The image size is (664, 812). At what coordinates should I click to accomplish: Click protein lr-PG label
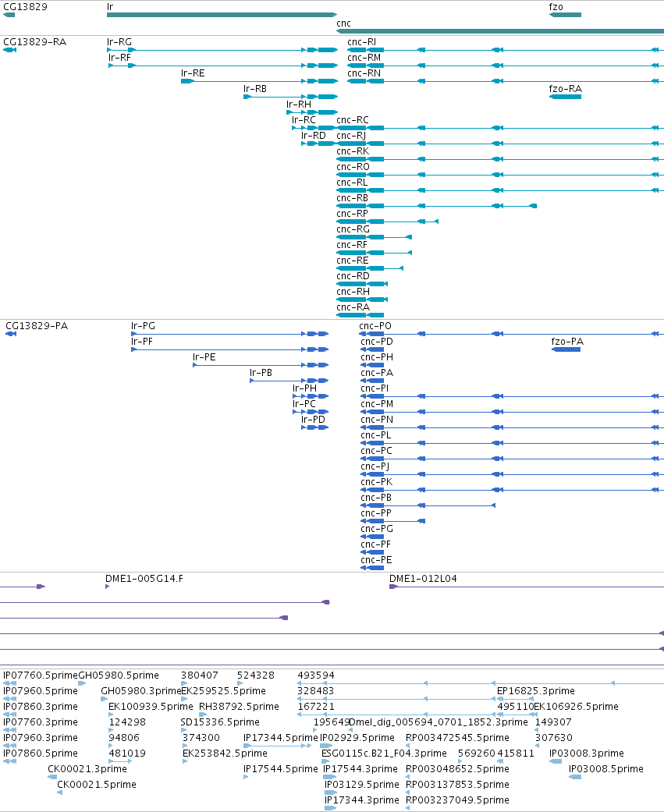click(x=143, y=326)
